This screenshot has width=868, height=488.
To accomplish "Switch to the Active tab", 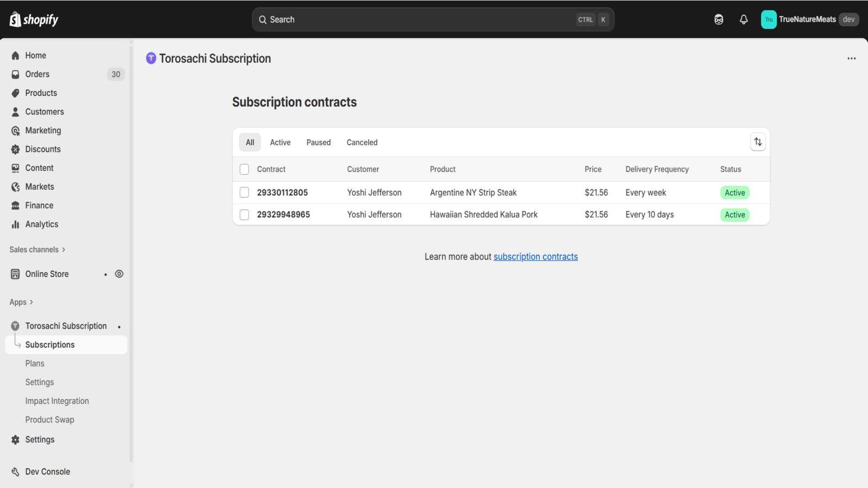I will point(280,142).
